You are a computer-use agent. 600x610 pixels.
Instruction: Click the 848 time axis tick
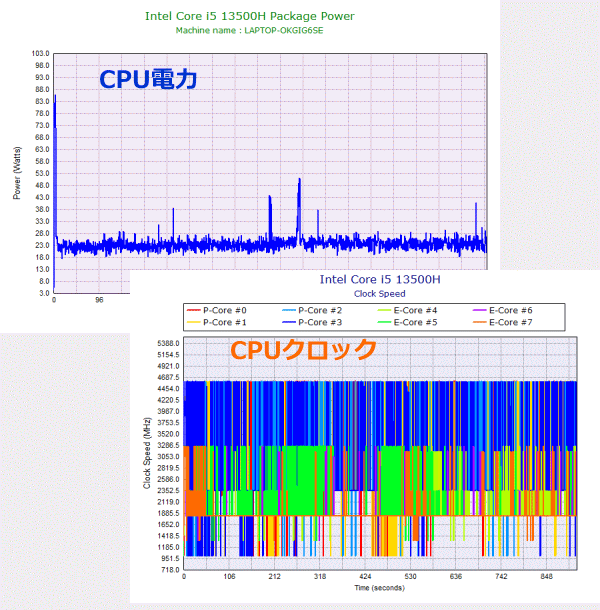tap(546, 576)
